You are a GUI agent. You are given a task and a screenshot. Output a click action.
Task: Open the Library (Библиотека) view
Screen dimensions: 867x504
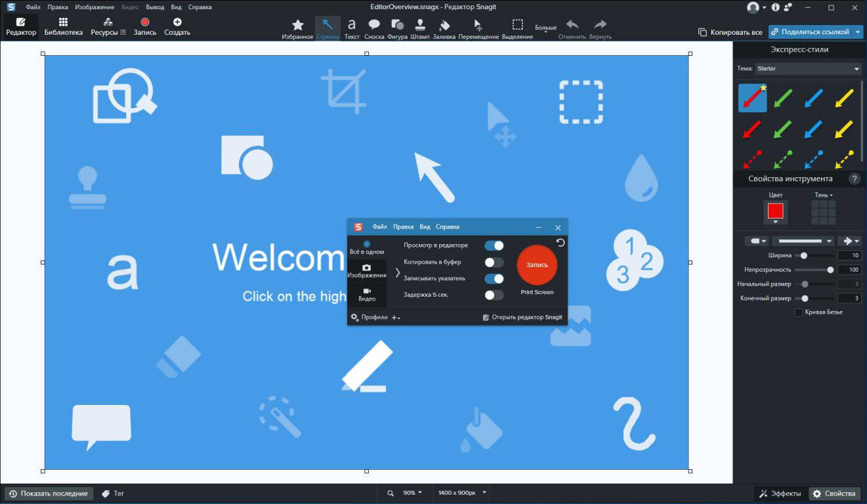coord(64,27)
